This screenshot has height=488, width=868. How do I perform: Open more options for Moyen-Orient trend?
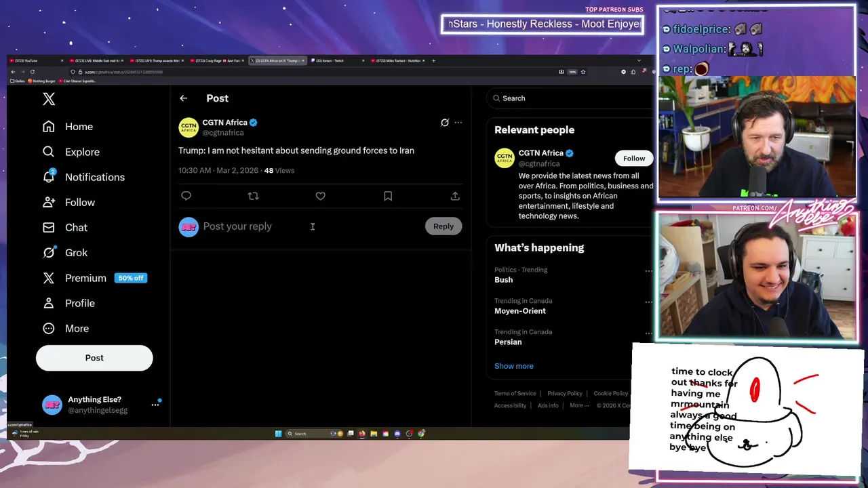pos(649,302)
